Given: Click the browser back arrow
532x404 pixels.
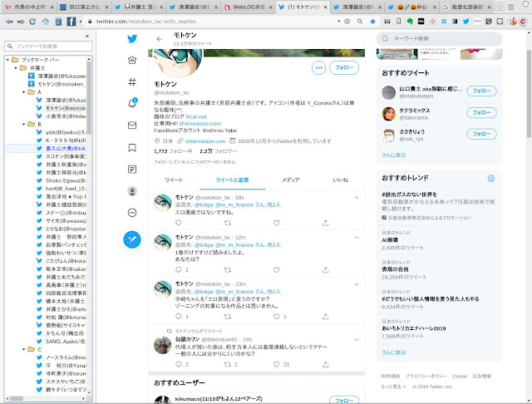Looking at the screenshot, I should pyautogui.click(x=9, y=22).
